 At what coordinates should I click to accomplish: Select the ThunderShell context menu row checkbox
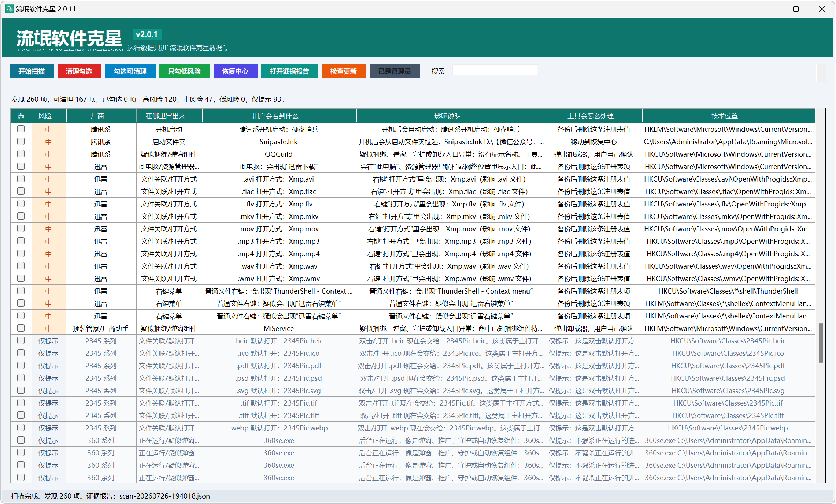(21, 291)
